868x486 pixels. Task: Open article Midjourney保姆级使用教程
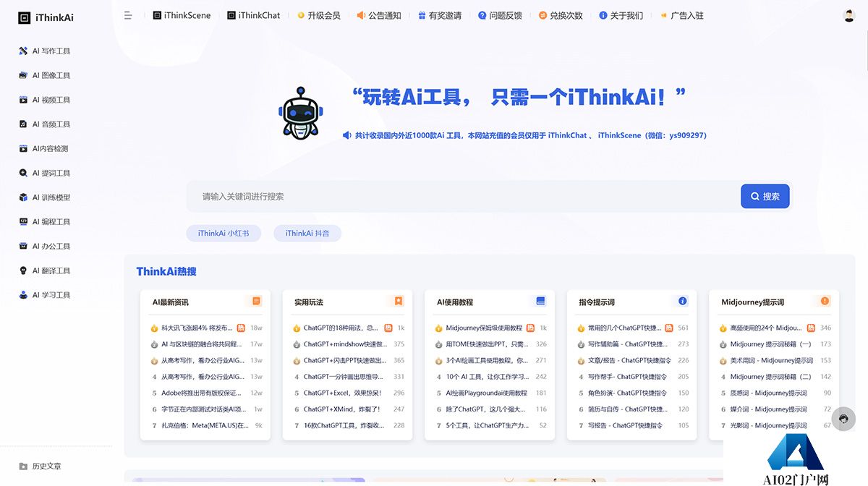(x=484, y=328)
